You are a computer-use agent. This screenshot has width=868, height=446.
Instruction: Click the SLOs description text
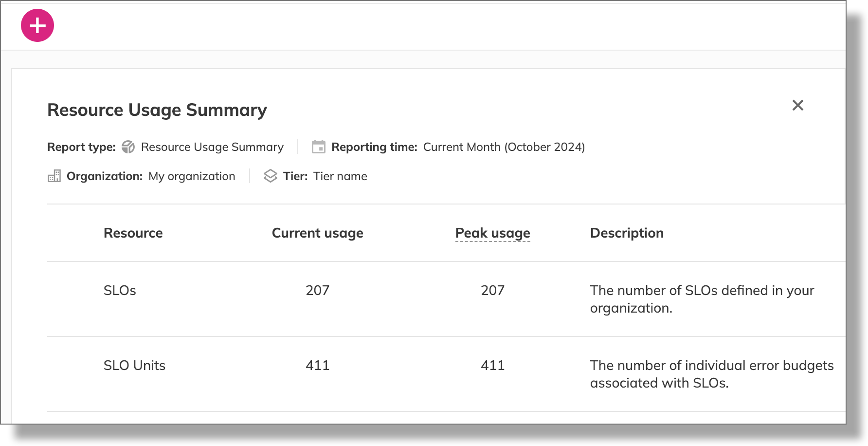click(702, 299)
